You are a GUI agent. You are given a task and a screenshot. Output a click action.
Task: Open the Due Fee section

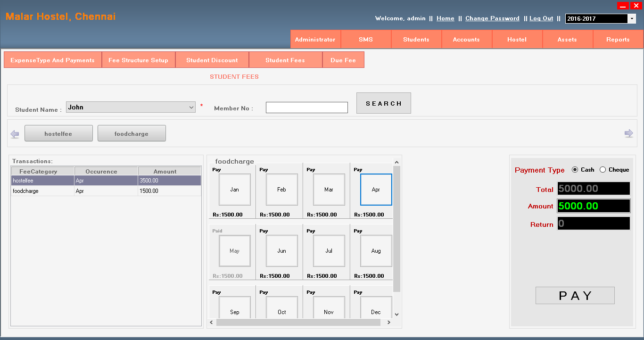click(x=343, y=60)
